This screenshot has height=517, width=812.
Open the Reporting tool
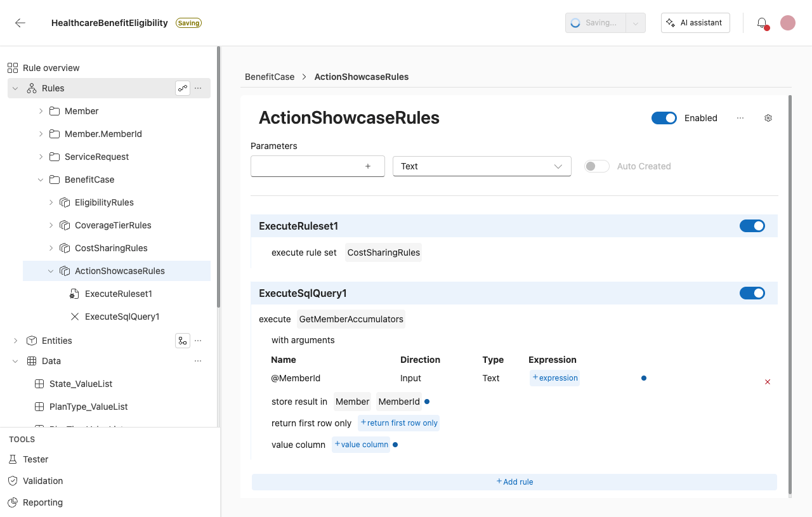tap(43, 502)
